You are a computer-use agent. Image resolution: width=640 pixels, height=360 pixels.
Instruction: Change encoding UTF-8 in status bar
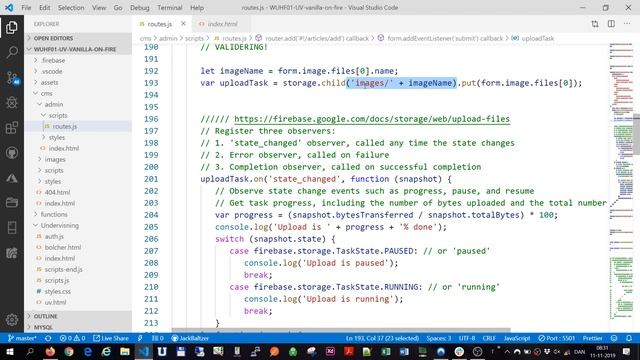(467, 338)
